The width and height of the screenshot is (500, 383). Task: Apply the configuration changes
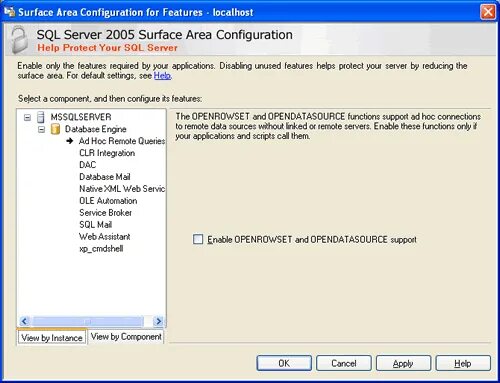(403, 363)
